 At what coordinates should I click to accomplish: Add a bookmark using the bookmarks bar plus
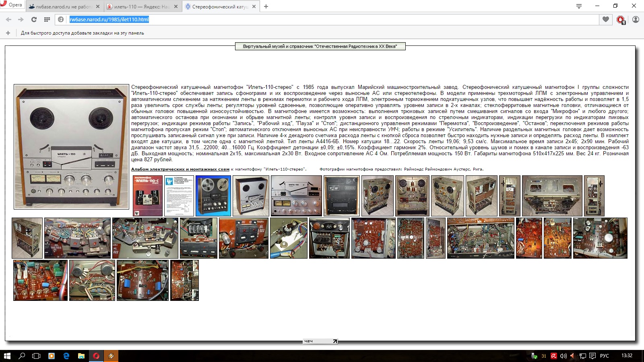click(x=8, y=33)
